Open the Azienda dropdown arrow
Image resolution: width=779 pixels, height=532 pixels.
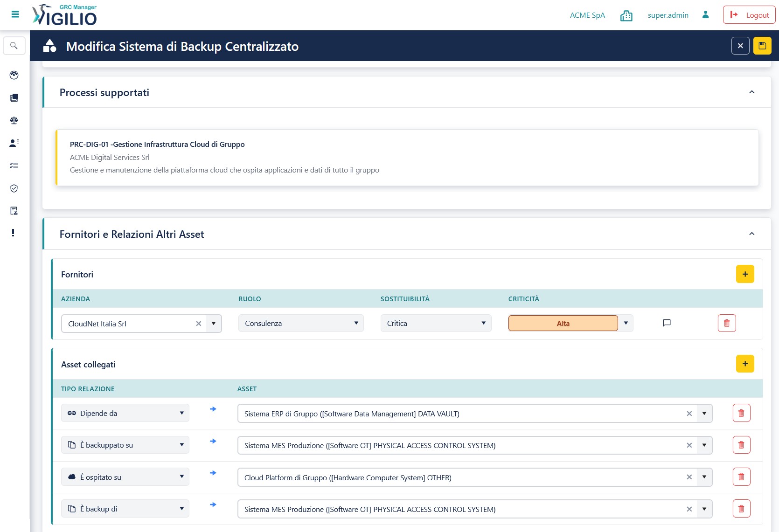tap(214, 324)
